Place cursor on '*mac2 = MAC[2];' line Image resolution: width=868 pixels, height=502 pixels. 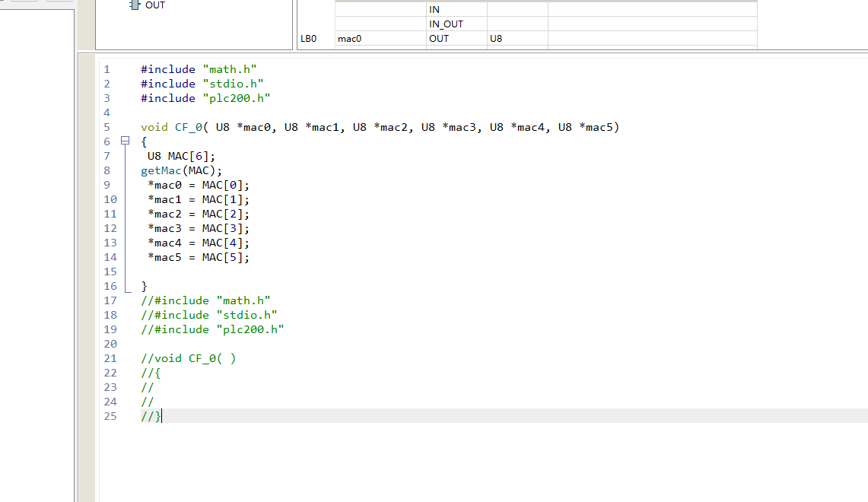(199, 214)
